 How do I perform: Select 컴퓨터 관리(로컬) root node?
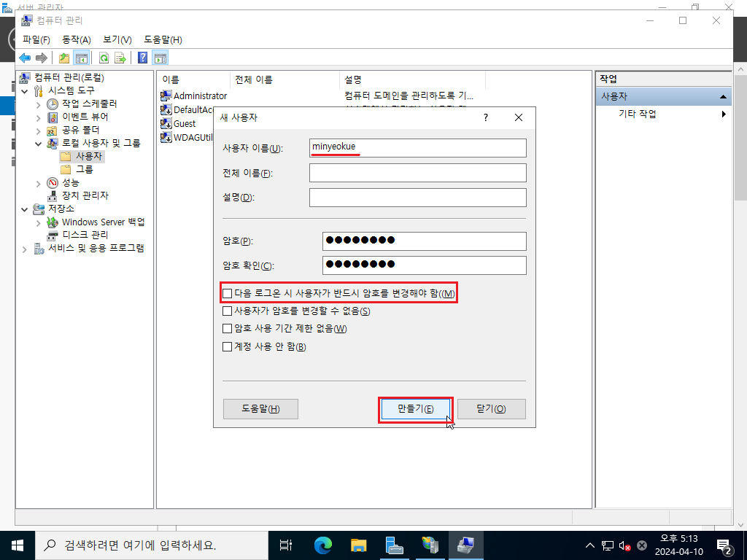(69, 77)
